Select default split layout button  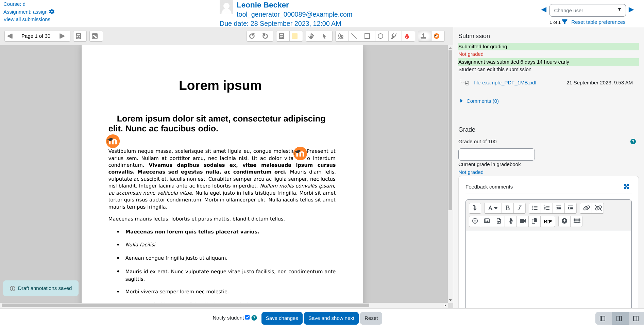(x=620, y=319)
